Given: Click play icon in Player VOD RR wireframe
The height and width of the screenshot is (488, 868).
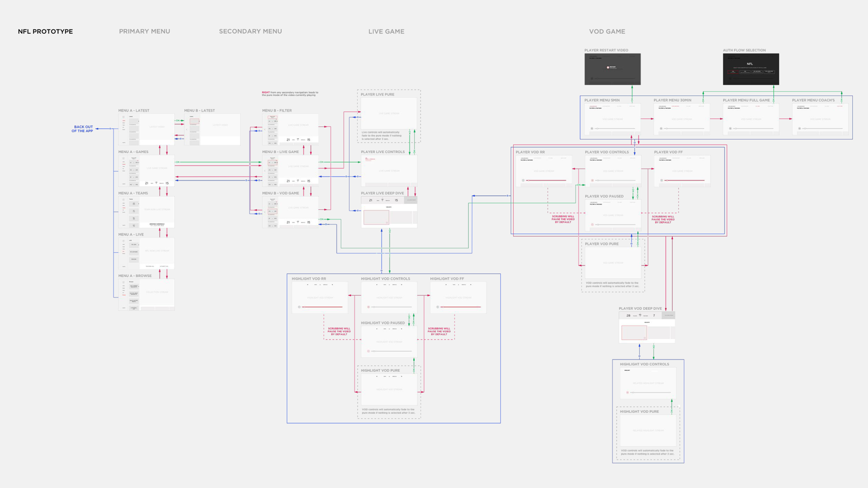Looking at the screenshot, I should coord(523,180).
